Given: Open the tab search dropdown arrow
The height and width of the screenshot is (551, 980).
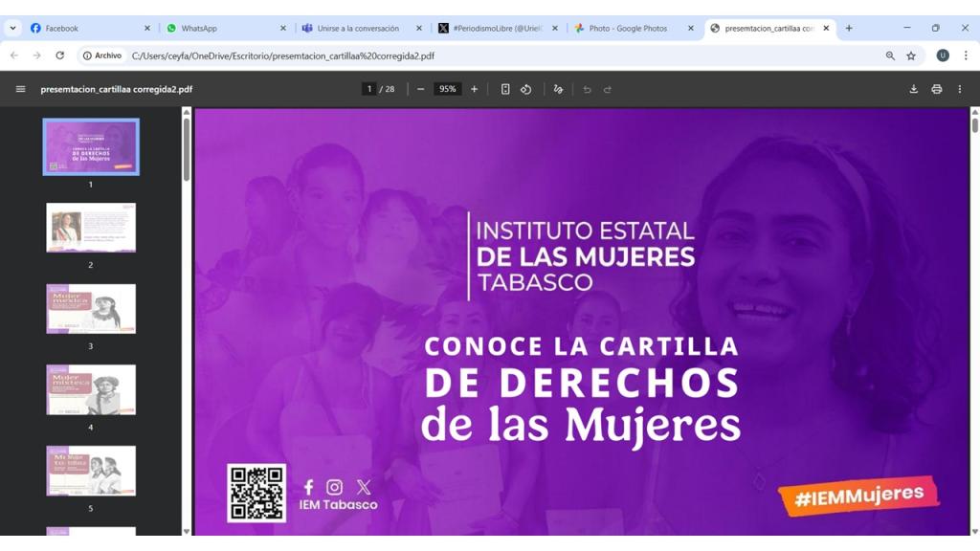Looking at the screenshot, I should coord(12,29).
